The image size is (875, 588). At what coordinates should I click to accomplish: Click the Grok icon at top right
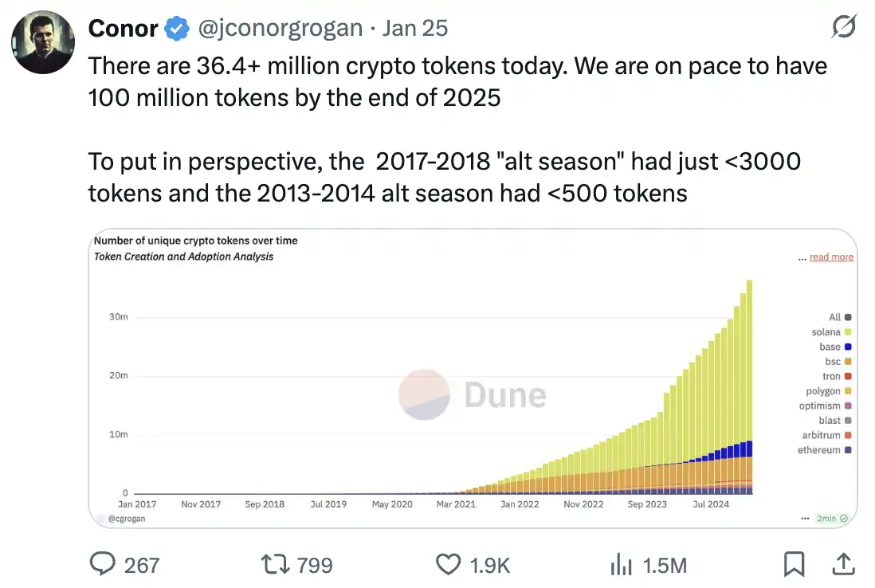[843, 28]
